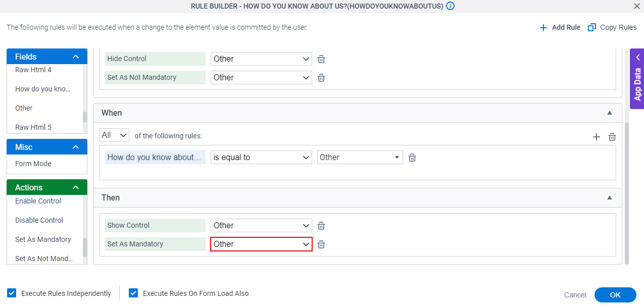Viewport: 644px width, 306px height.
Task: Click Add Rule
Action: tap(560, 27)
